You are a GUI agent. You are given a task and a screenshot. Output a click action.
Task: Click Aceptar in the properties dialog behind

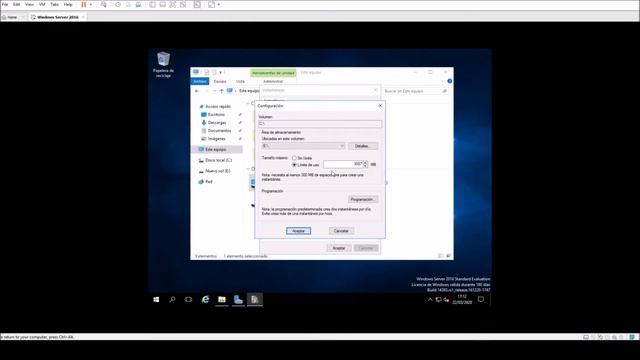click(339, 248)
